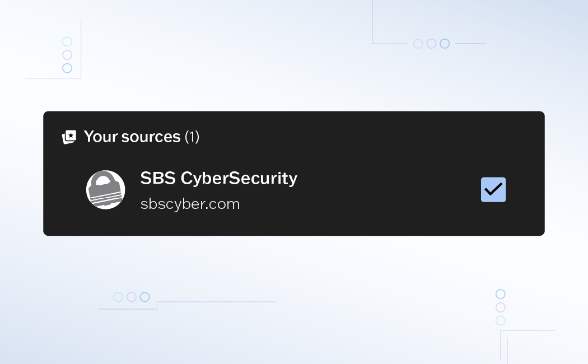588x364 pixels.
Task: Click the darker blue circle in bottom-left decoration
Action: (x=145, y=297)
